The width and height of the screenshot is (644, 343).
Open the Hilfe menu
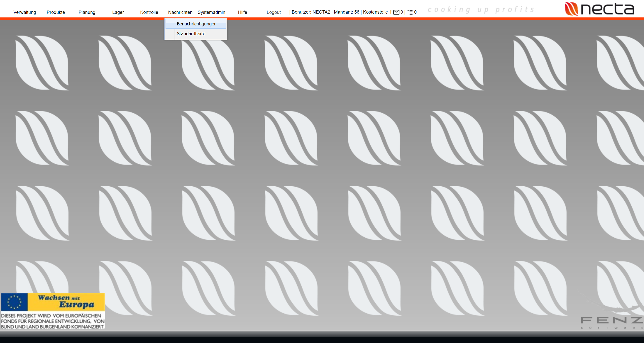pyautogui.click(x=243, y=12)
